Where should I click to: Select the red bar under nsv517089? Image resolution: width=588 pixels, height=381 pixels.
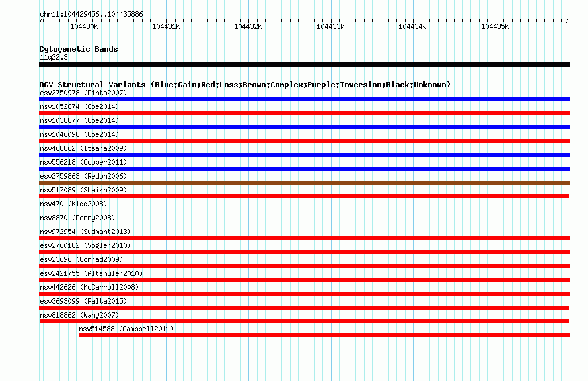[304, 196]
